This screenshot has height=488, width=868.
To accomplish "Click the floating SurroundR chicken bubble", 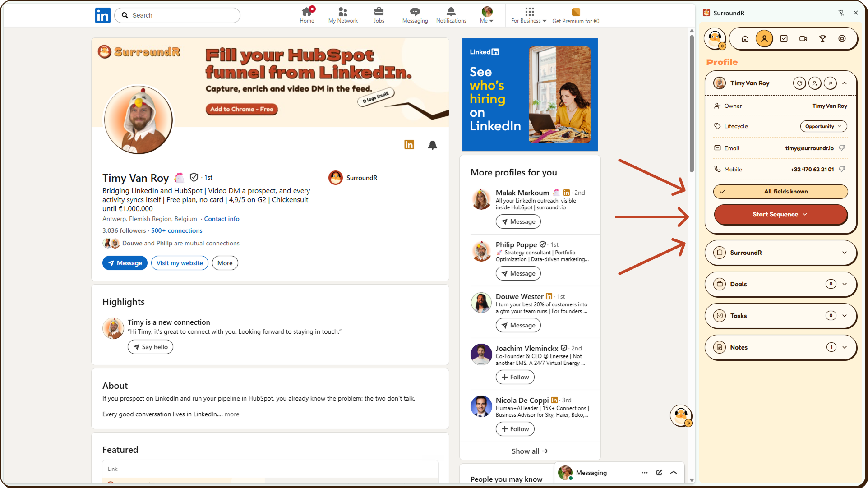I will (681, 415).
